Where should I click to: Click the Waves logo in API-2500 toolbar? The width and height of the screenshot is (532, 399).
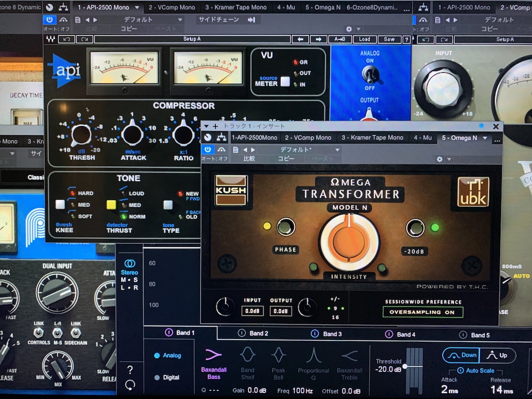pyautogui.click(x=51, y=39)
